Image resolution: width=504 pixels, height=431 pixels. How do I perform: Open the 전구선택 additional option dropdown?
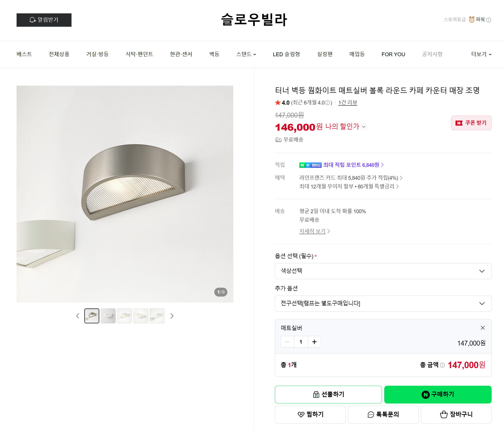(383, 304)
